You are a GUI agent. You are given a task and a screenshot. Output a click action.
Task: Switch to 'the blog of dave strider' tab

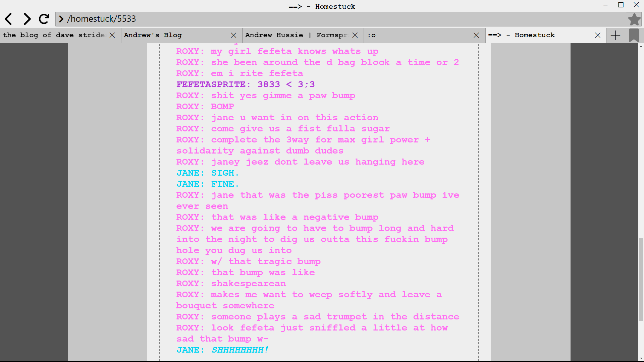click(x=54, y=35)
